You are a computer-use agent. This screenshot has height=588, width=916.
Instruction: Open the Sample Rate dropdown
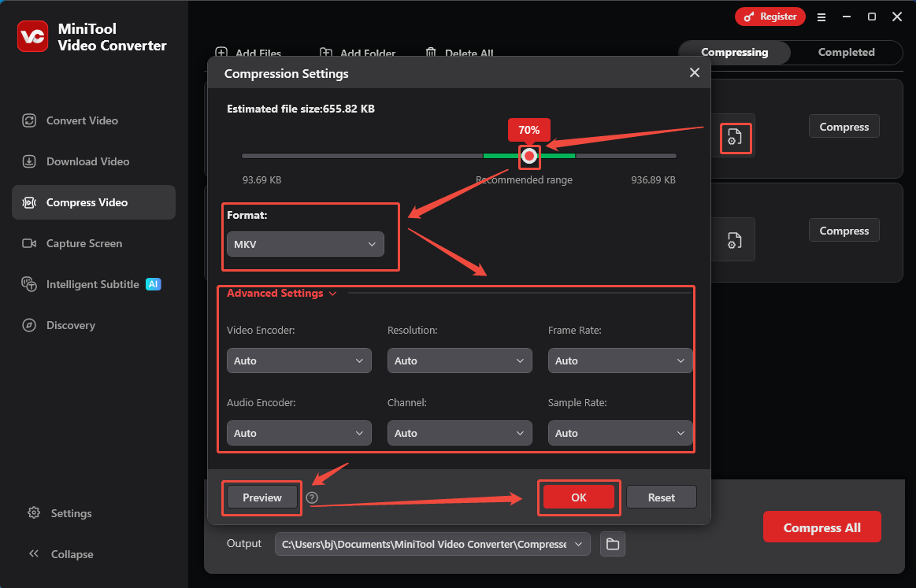(620, 433)
